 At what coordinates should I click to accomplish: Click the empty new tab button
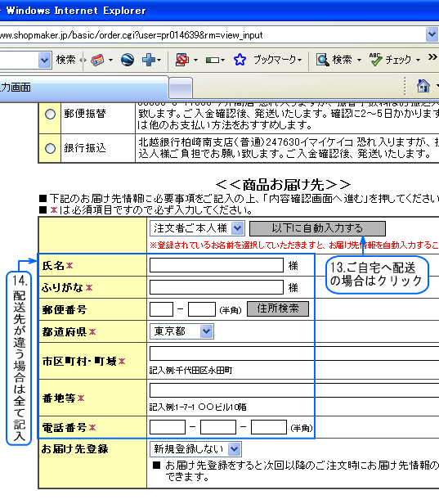[x=181, y=88]
